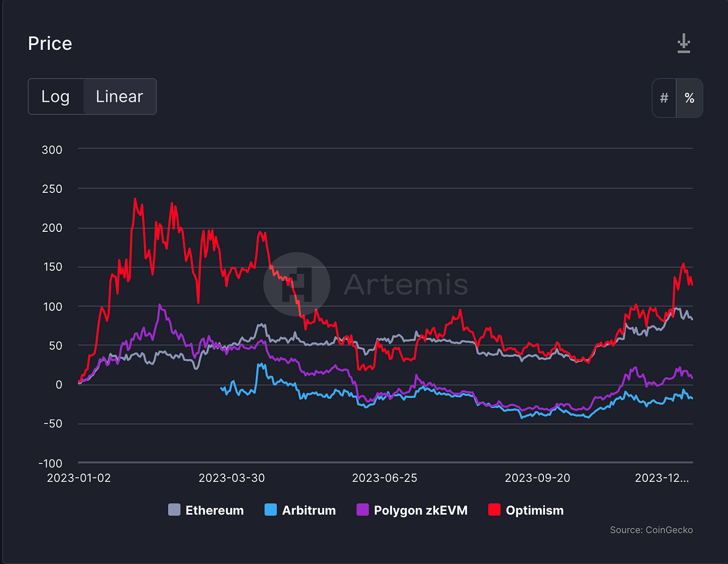
Task: Toggle Ethereum series visibility in the legend
Action: click(215, 510)
